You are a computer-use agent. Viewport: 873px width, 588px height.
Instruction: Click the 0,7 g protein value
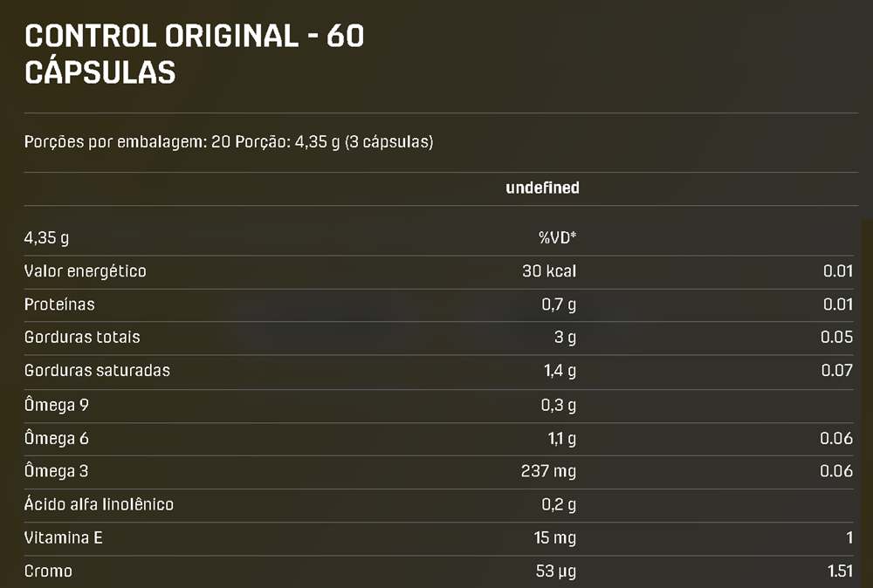[559, 304]
